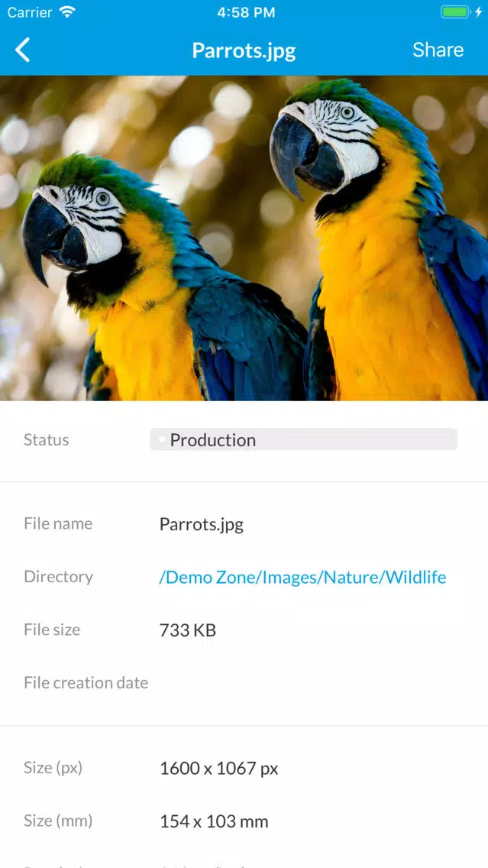
Task: Tap the Status label
Action: click(47, 439)
